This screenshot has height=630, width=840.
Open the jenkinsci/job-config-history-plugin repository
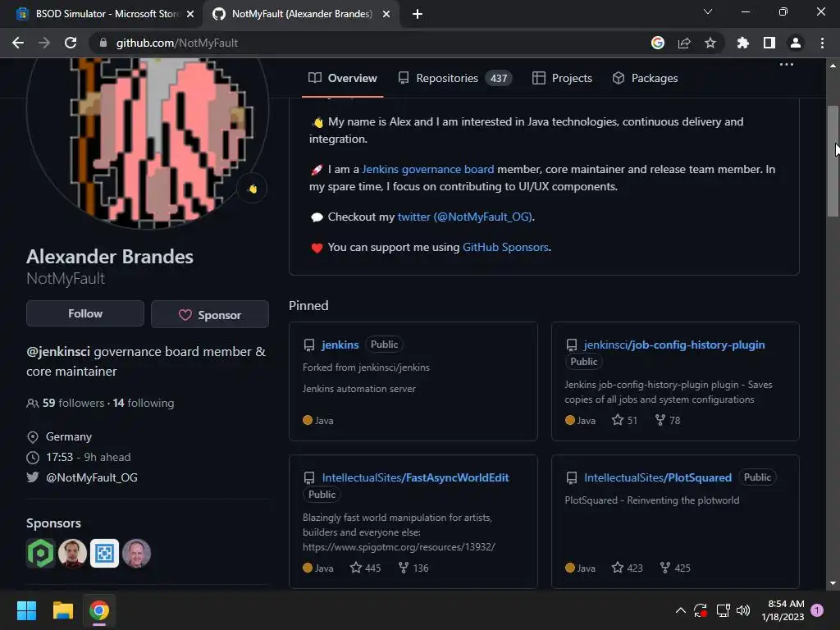(674, 345)
